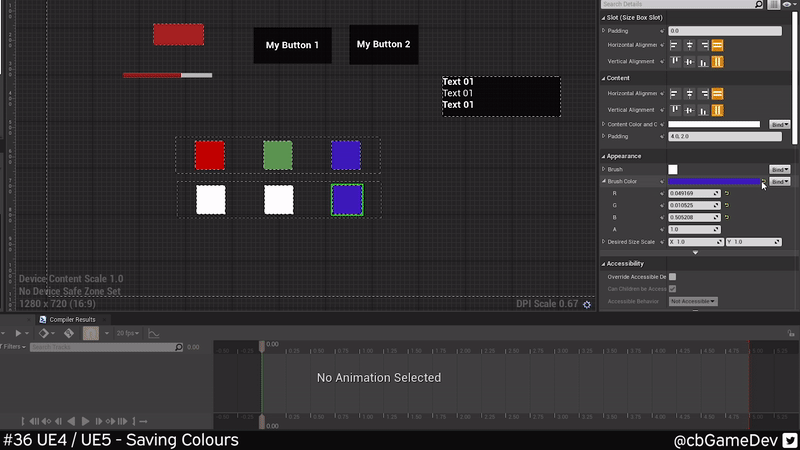Select the My Button 1 widget
This screenshot has height=450, width=800.
(x=292, y=45)
